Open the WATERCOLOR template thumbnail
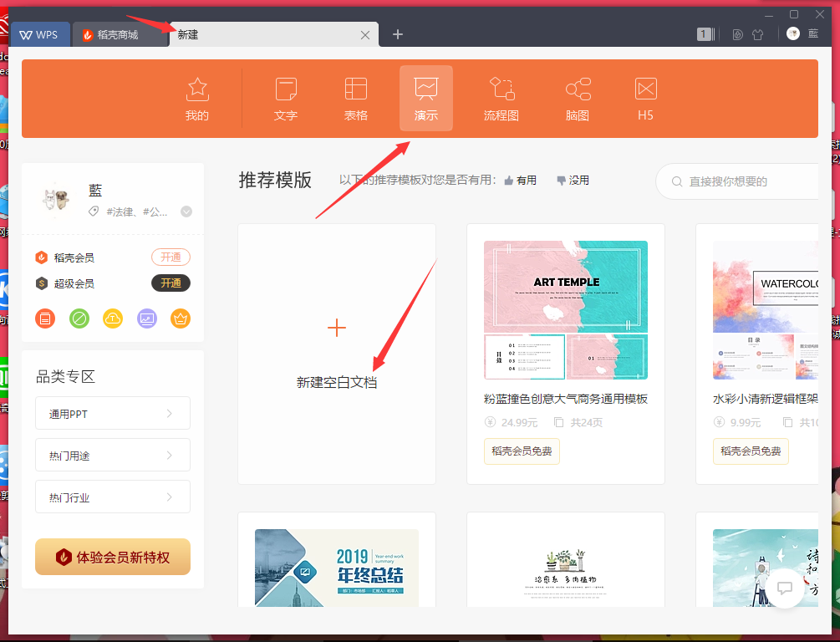This screenshot has width=840, height=642. pyautogui.click(x=766, y=310)
